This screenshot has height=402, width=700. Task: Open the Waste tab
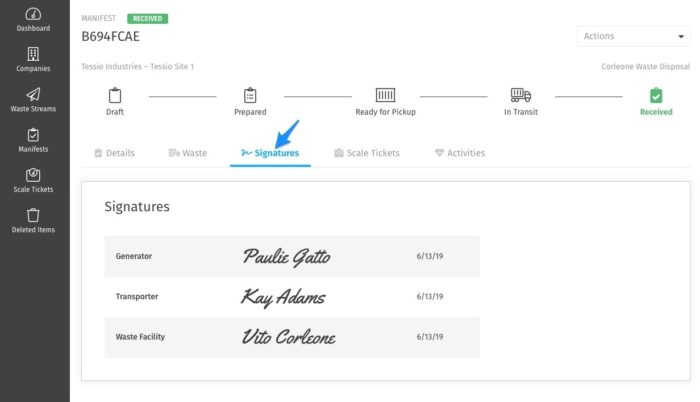pos(188,153)
